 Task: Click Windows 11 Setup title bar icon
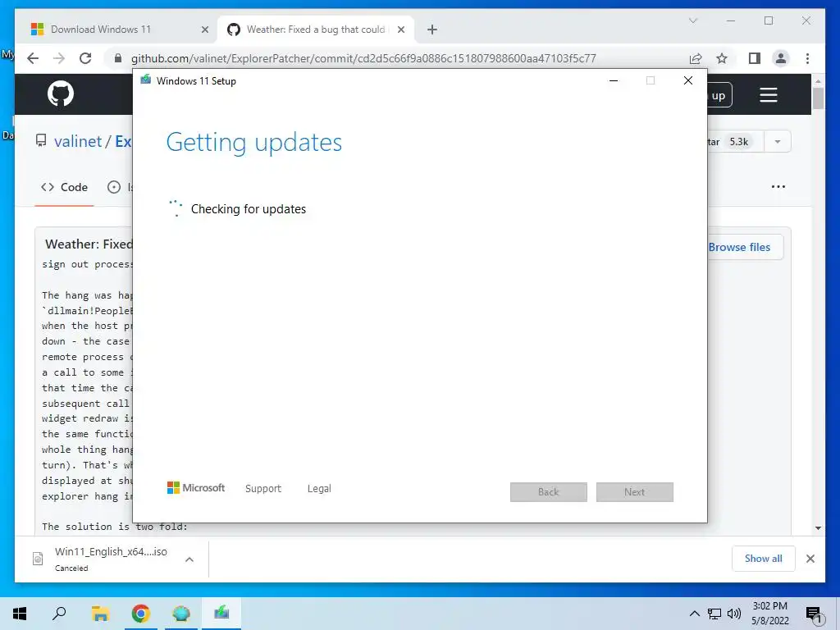click(146, 80)
